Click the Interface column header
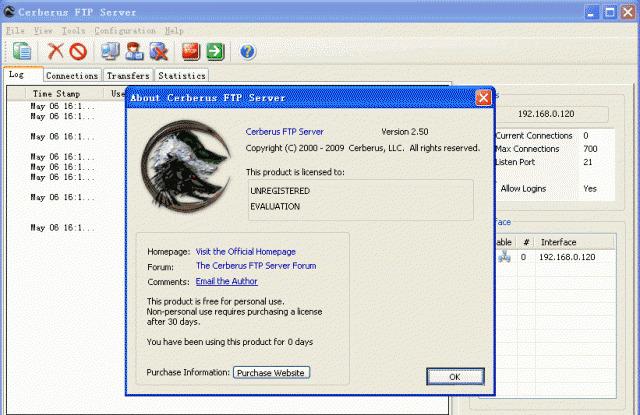 pyautogui.click(x=575, y=242)
